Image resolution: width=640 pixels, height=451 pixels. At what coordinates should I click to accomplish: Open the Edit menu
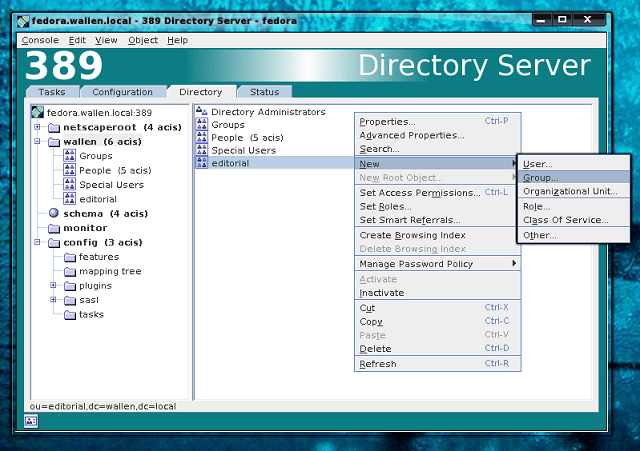pos(77,40)
